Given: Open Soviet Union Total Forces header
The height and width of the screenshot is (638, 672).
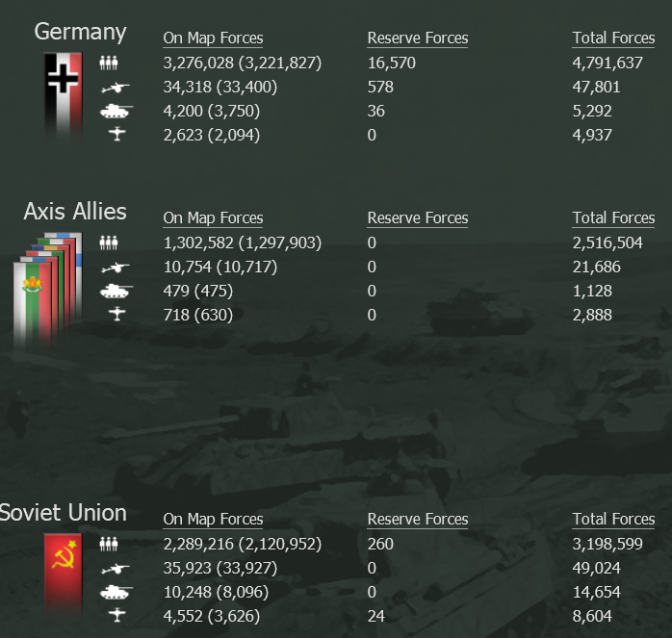Looking at the screenshot, I should [x=613, y=520].
